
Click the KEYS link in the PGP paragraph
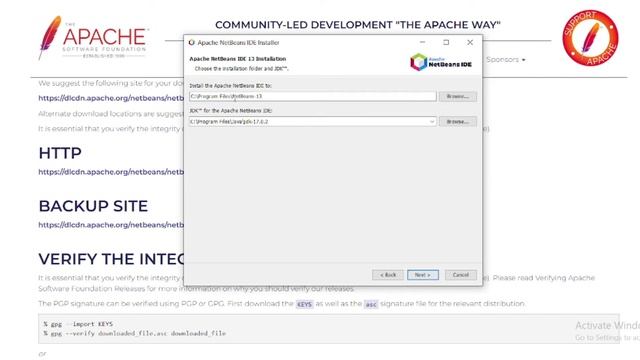(304, 304)
